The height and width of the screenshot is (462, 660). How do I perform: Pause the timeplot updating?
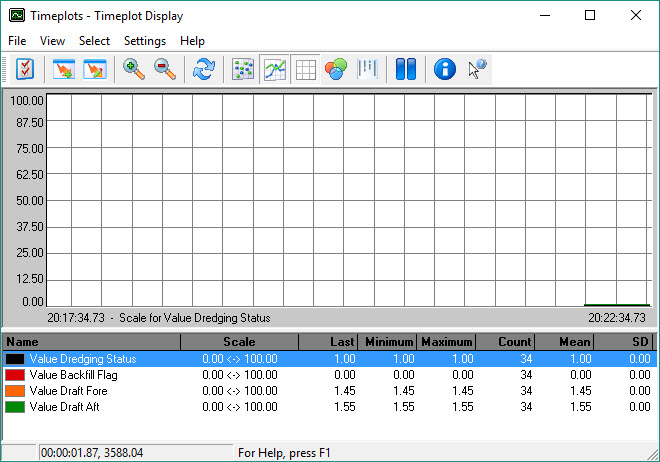coord(405,69)
